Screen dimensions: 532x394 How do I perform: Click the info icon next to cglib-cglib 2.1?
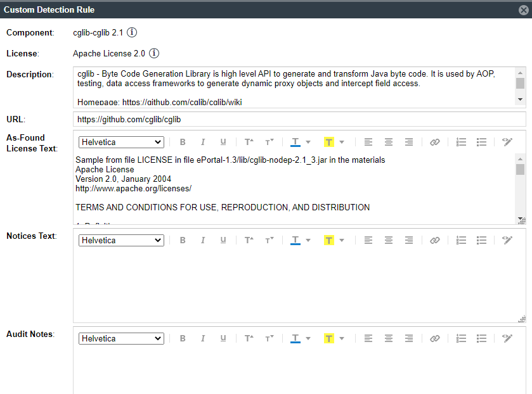132,32
